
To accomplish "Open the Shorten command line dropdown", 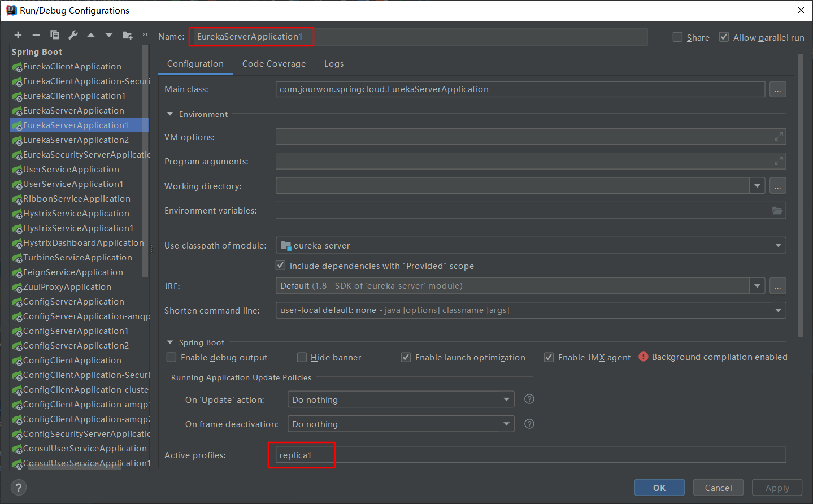I will 531,310.
